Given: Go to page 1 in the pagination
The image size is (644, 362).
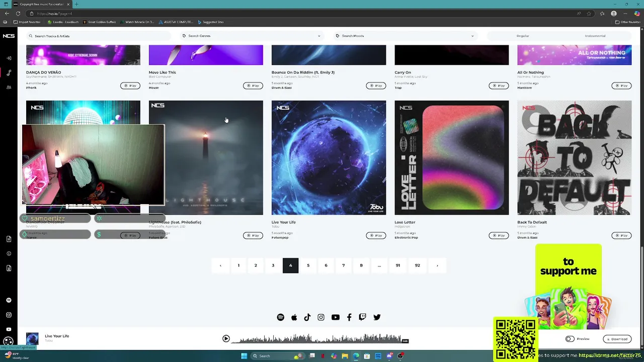Looking at the screenshot, I should tap(238, 265).
